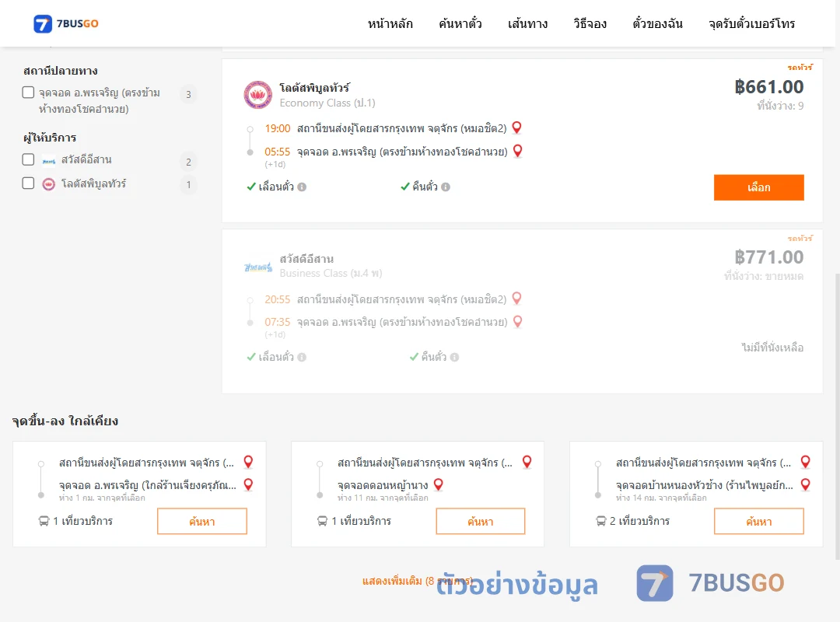Screen dimensions: 840x622
Task: Click the สวัสดีอีสาน logo on ฿771 trip card
Action: pos(258,267)
